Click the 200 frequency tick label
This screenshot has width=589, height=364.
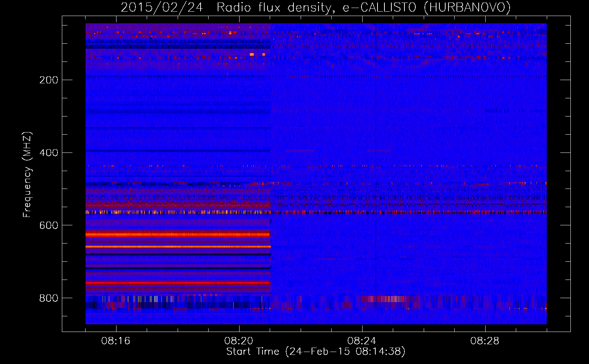click(x=49, y=80)
